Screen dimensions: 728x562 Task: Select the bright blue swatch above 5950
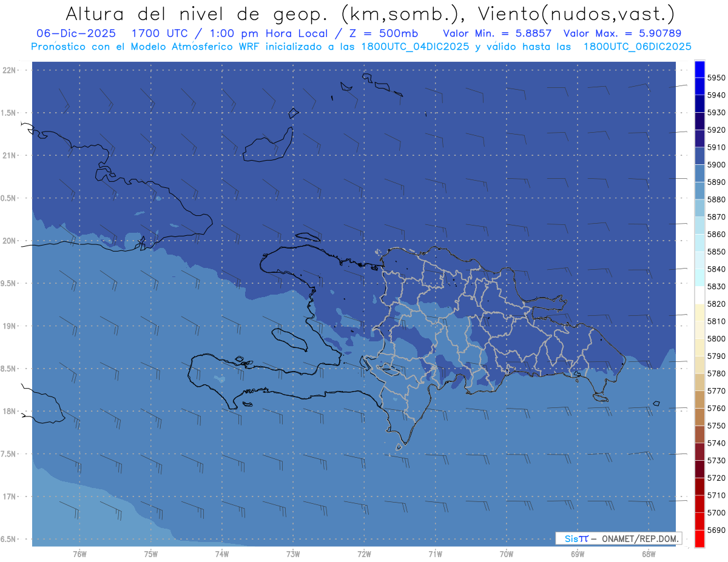[699, 69]
